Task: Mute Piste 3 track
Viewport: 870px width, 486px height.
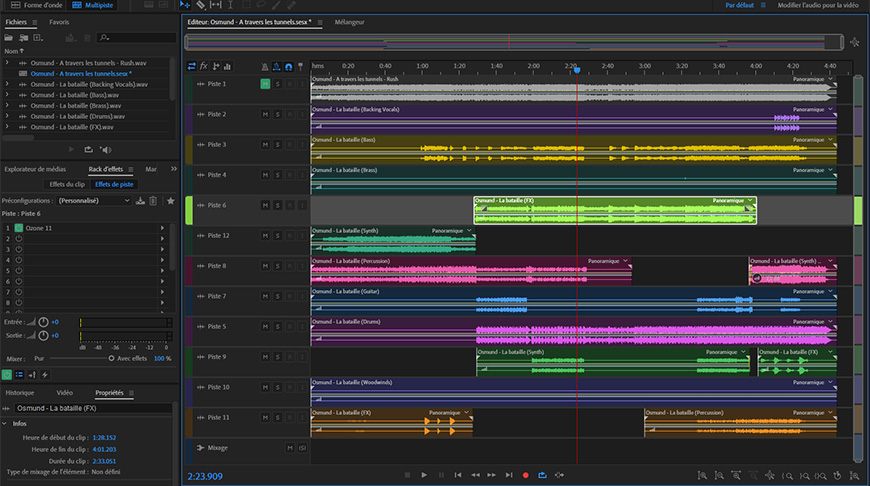Action: (x=265, y=145)
